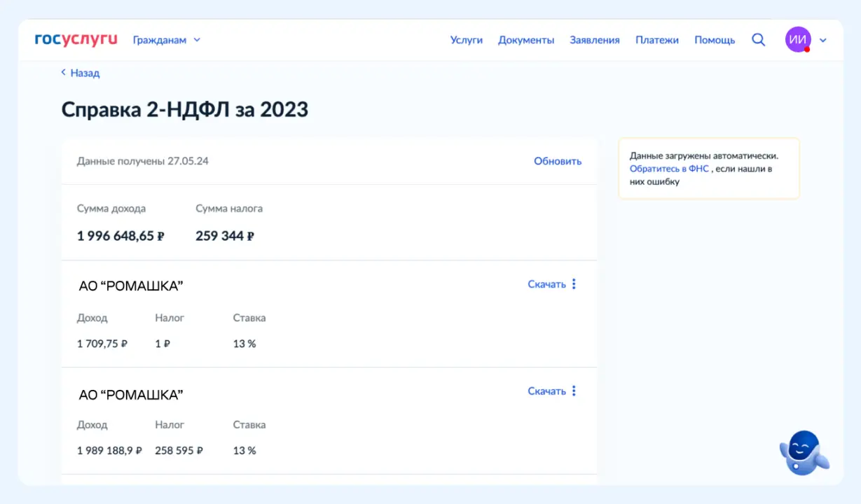The image size is (861, 504).
Task: Open the robot assistant chat icon
Action: point(804,453)
